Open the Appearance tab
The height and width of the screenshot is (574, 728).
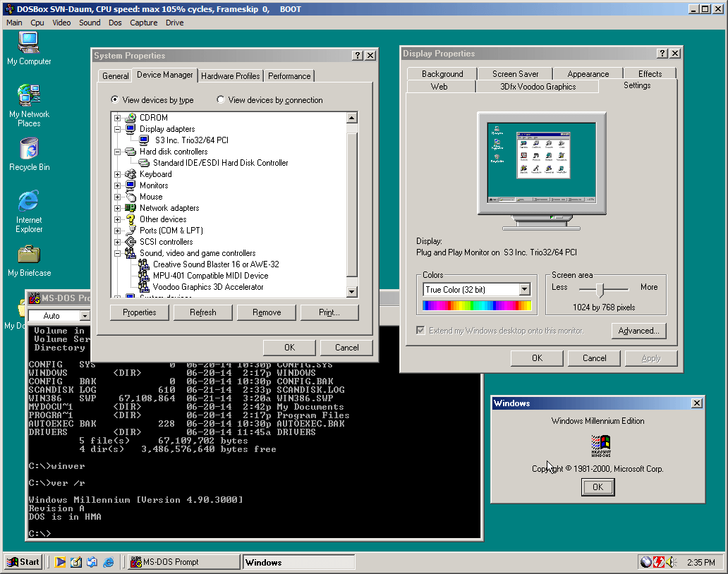588,74
